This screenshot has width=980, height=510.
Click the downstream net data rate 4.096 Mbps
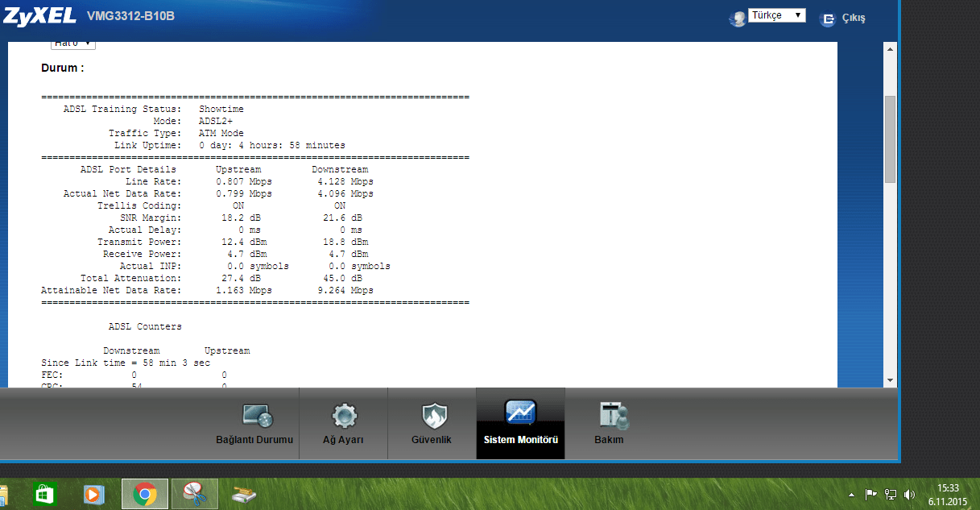coord(345,193)
